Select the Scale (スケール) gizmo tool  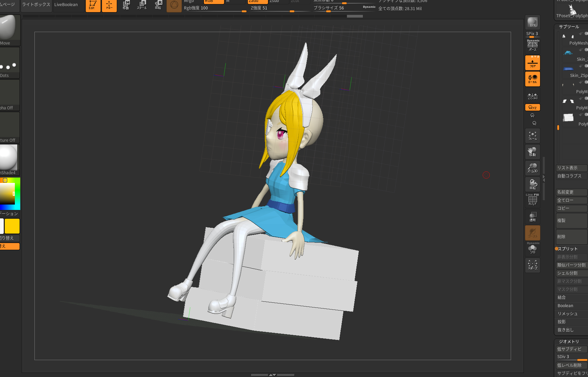[x=142, y=5]
